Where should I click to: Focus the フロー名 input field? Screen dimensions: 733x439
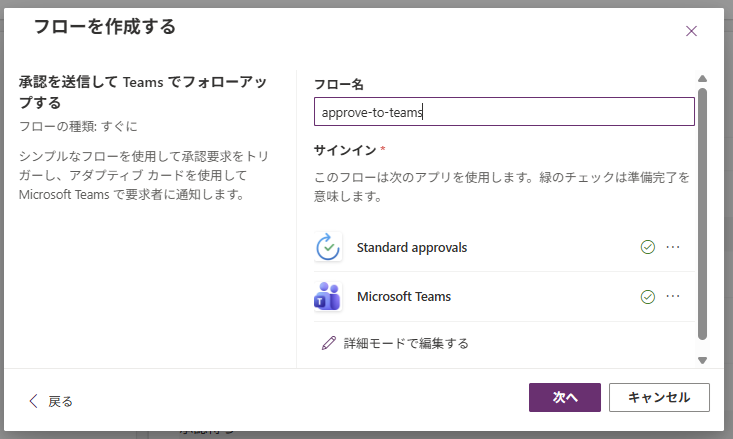tap(504, 112)
